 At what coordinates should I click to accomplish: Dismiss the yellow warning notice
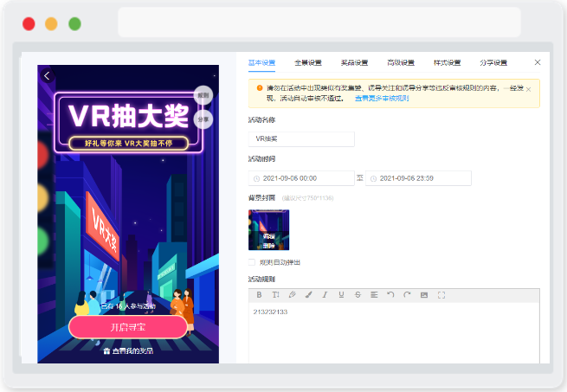528,89
